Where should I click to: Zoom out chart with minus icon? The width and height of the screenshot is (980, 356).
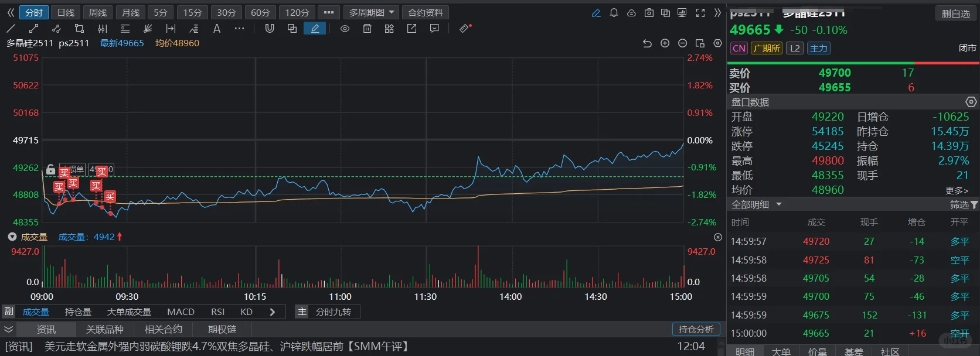[682, 43]
